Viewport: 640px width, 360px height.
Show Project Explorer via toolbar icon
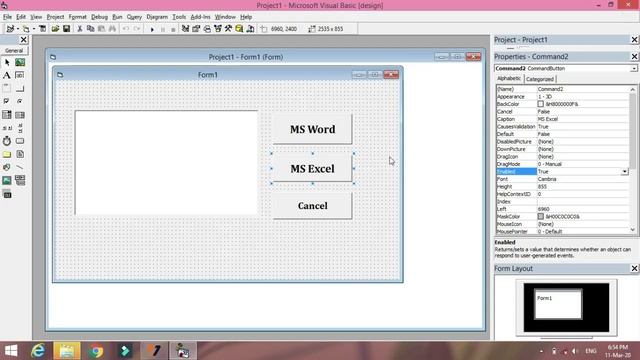coord(185,29)
